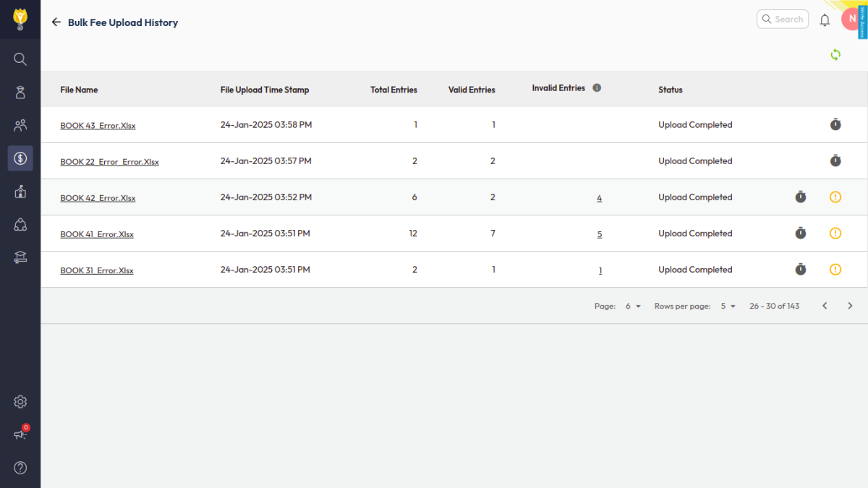Image resolution: width=868 pixels, height=488 pixels.
Task: Click the warning icon on BOOK 42 row
Action: [x=835, y=197]
